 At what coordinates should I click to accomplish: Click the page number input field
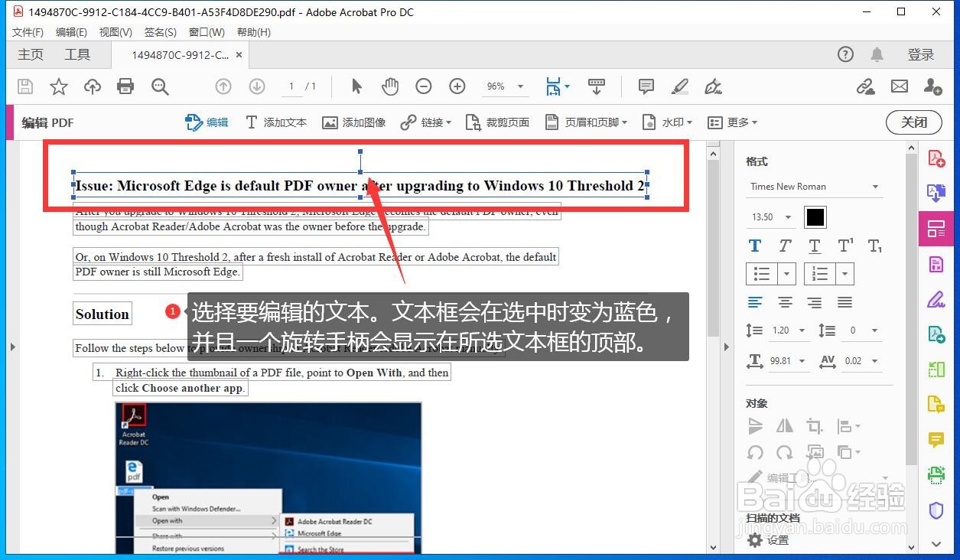coord(291,86)
